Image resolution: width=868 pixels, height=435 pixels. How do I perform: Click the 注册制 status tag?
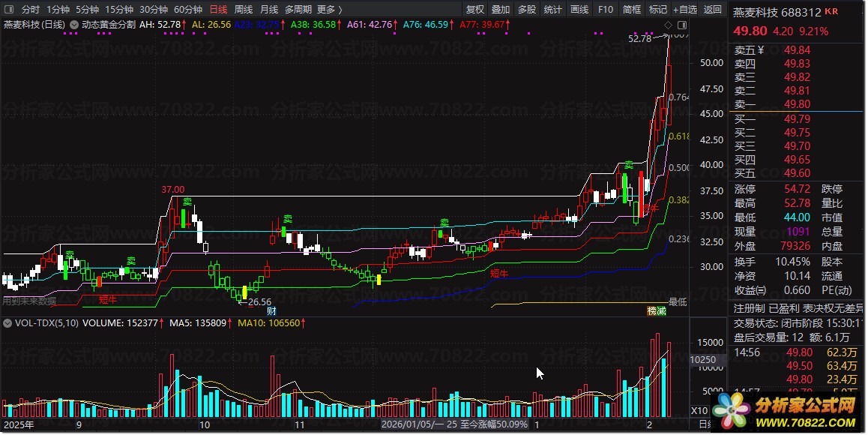click(x=749, y=308)
